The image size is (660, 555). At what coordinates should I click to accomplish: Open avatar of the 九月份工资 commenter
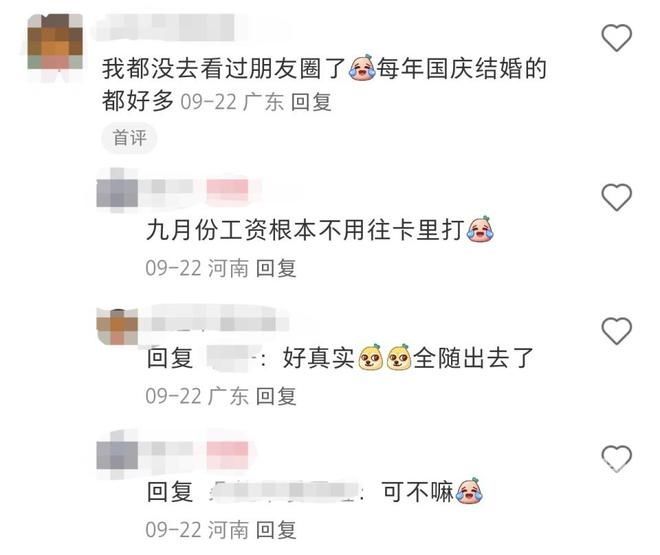click(x=117, y=191)
